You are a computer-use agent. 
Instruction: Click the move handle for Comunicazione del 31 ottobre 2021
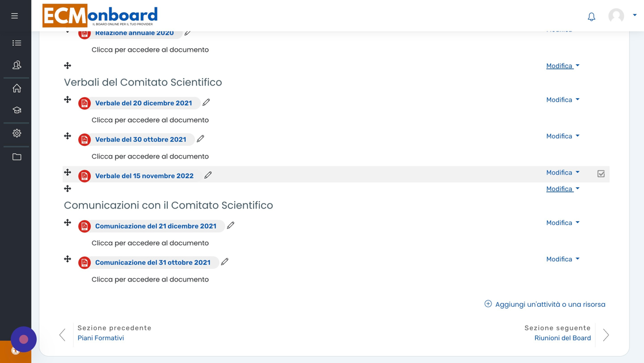pyautogui.click(x=67, y=259)
